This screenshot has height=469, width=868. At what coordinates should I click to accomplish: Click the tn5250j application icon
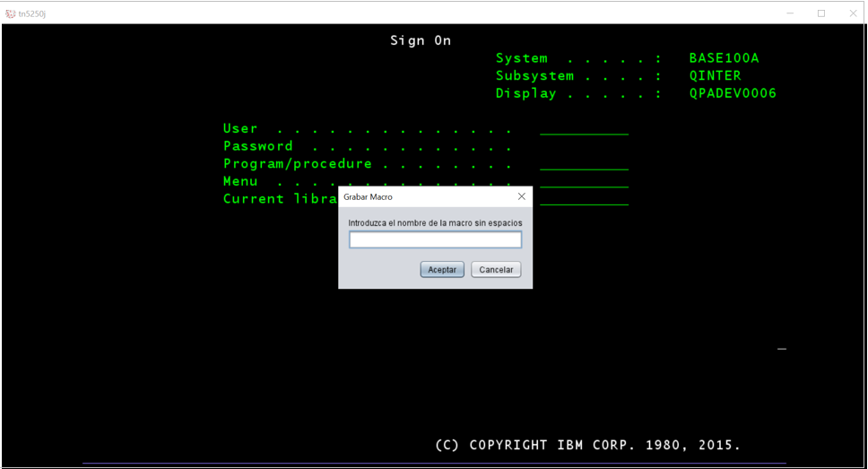[x=11, y=13]
